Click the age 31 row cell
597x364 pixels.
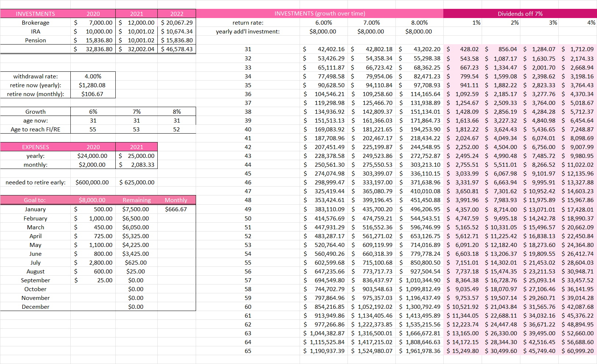(x=248, y=49)
